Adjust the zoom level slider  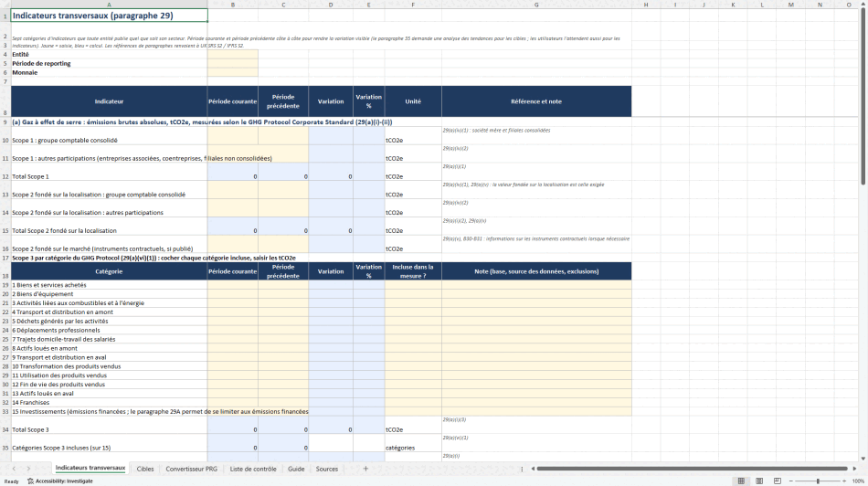coord(818,481)
